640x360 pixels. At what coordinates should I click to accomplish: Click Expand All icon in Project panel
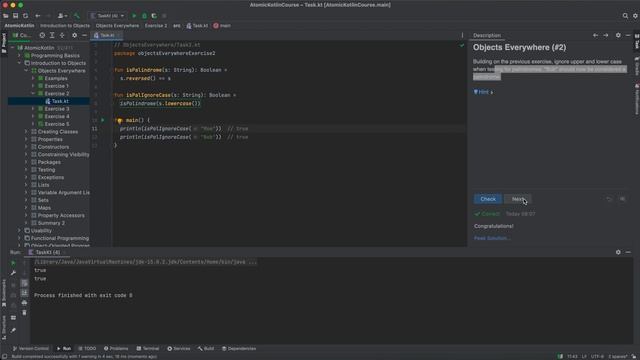[52, 36]
